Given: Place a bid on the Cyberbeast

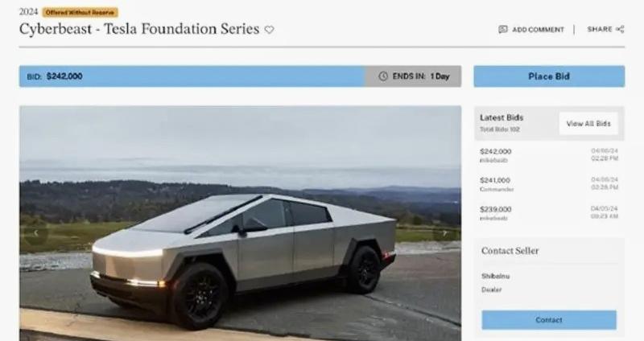Looking at the screenshot, I should [549, 76].
